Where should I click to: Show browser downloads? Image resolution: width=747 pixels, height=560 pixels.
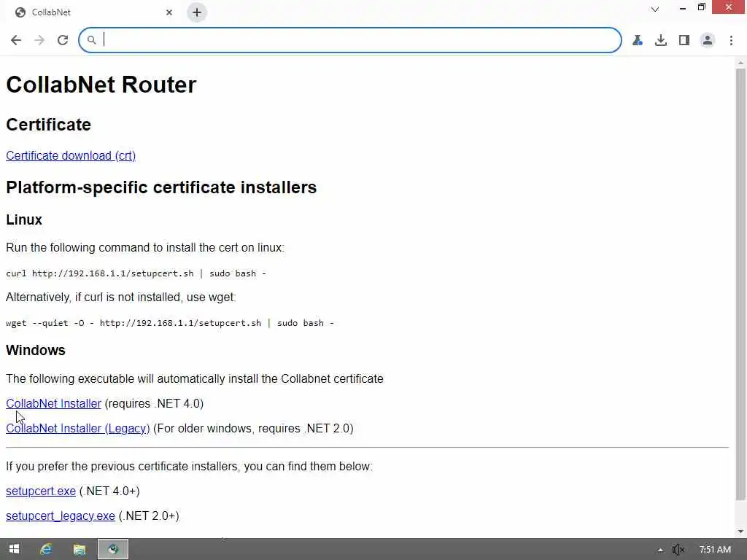[661, 40]
